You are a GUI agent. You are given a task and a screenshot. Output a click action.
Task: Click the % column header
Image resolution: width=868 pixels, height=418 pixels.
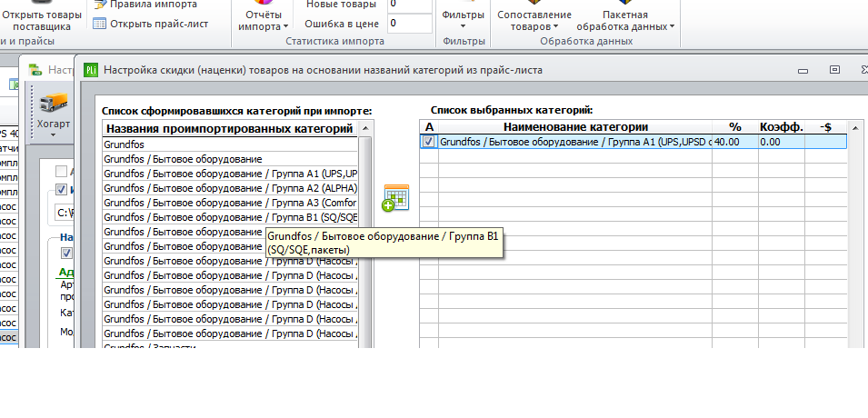pos(735,127)
